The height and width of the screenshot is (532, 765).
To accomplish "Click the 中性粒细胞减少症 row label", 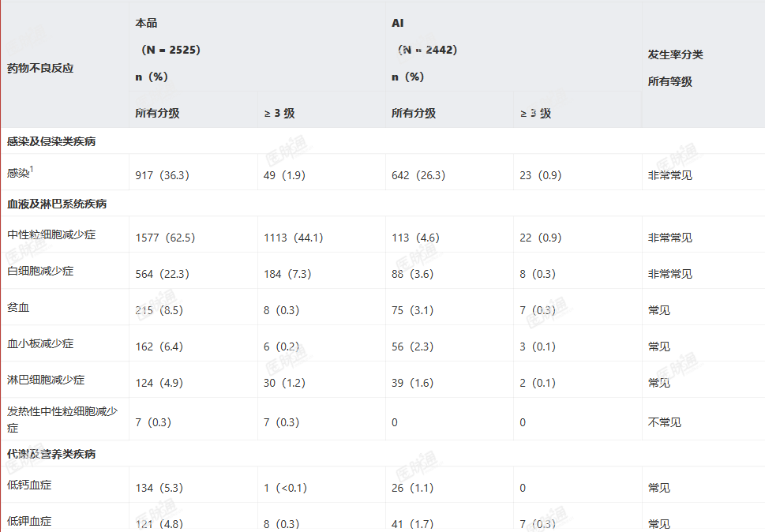I will (x=51, y=234).
